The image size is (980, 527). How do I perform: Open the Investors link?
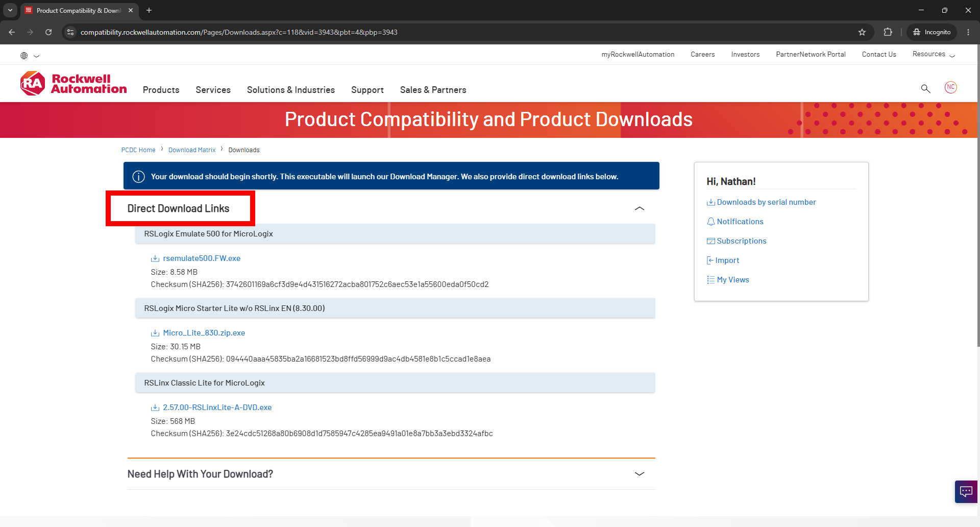pos(745,54)
